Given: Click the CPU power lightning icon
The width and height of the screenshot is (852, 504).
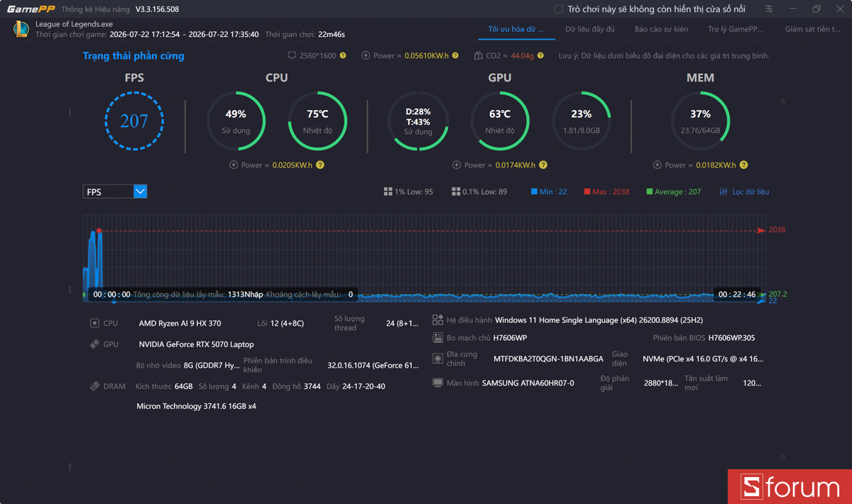Looking at the screenshot, I should pyautogui.click(x=234, y=165).
